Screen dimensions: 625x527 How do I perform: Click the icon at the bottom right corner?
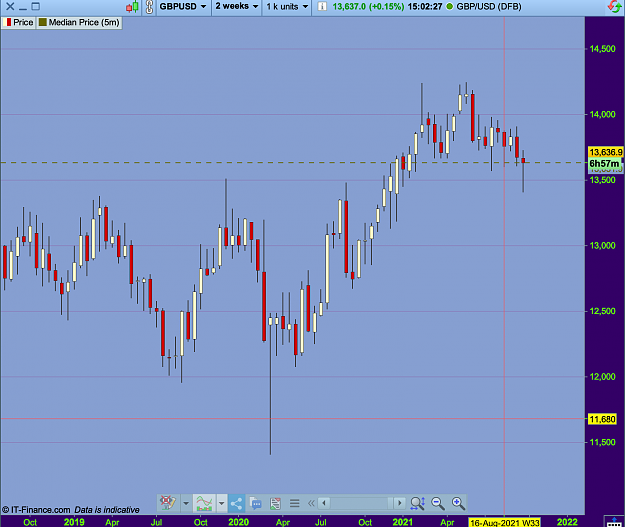click(x=614, y=522)
